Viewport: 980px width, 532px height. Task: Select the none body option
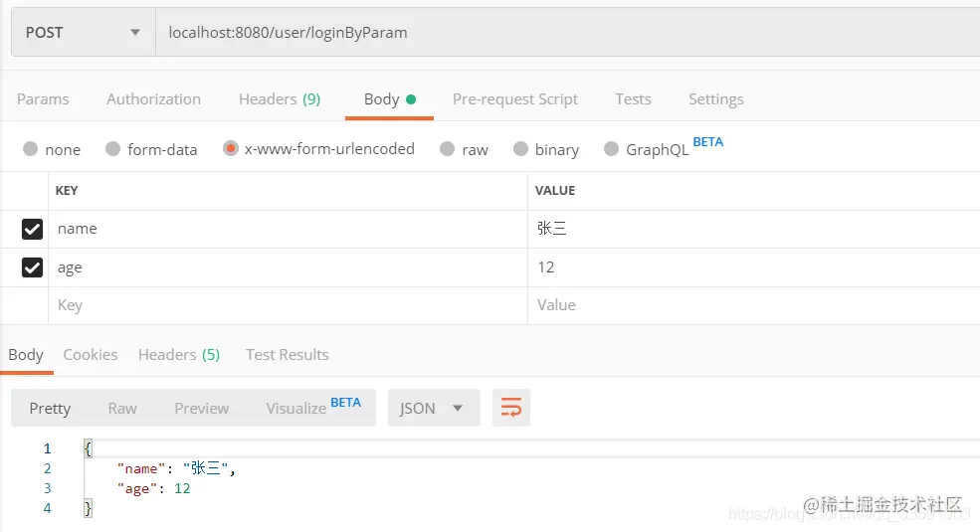[30, 149]
